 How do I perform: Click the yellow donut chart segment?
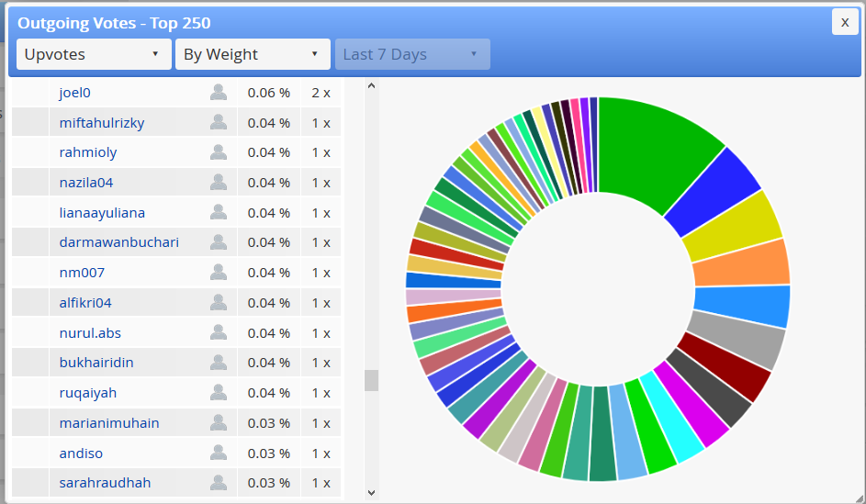[734, 228]
